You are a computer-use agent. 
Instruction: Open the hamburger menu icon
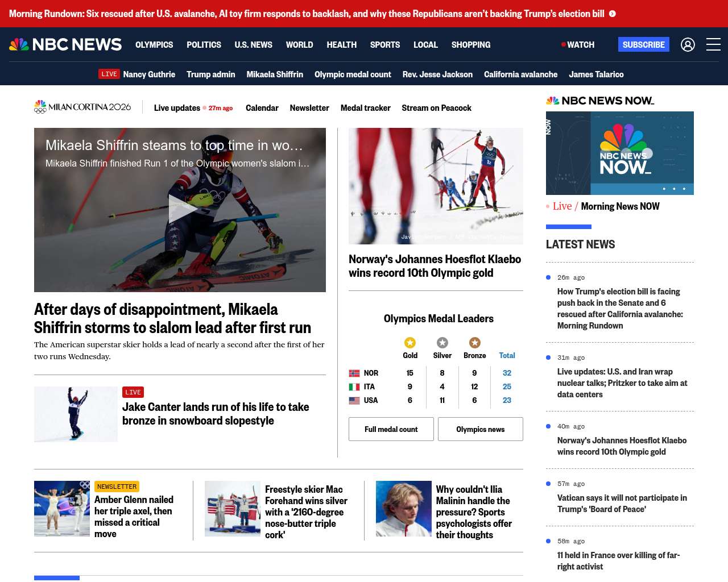[713, 44]
